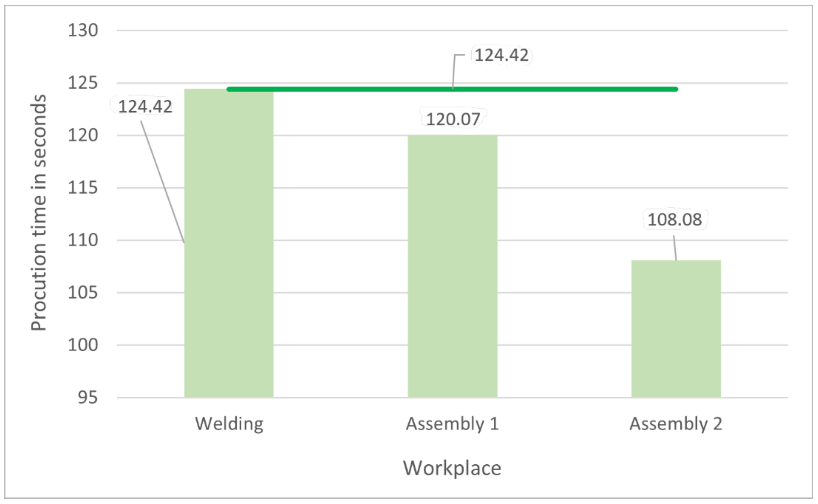
Task: Select the green 124.42 threshold line
Action: 567,89
